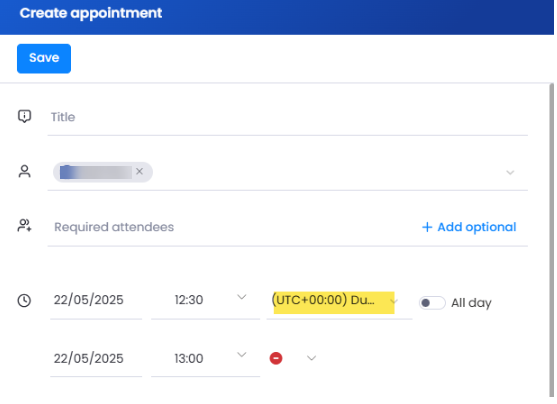Image resolution: width=557 pixels, height=404 pixels.
Task: Expand the availability status chevron
Action: (x=312, y=358)
